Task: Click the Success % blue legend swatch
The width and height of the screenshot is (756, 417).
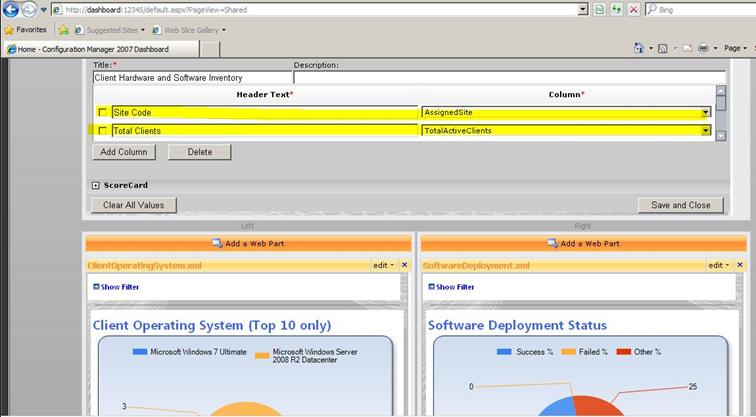Action: pos(504,352)
